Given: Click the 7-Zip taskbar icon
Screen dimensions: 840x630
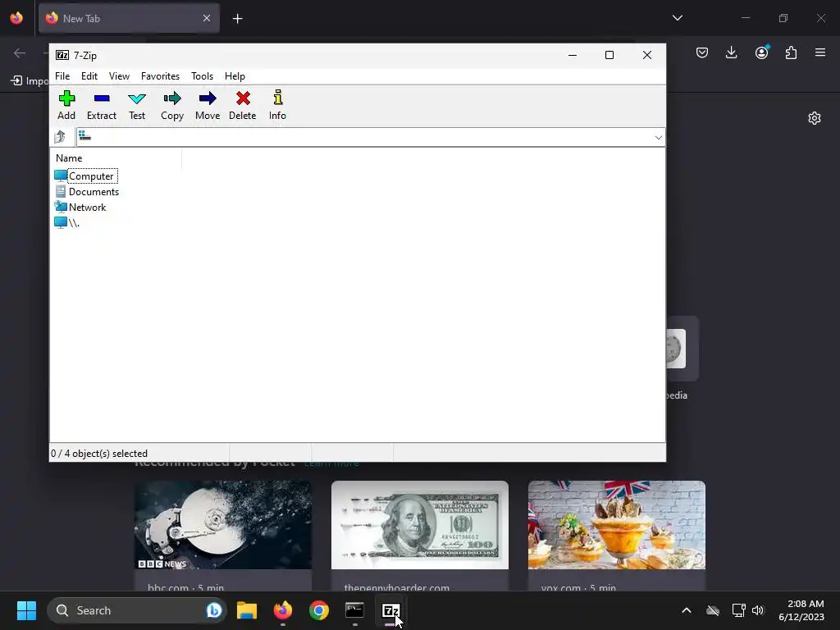Looking at the screenshot, I should tap(390, 610).
